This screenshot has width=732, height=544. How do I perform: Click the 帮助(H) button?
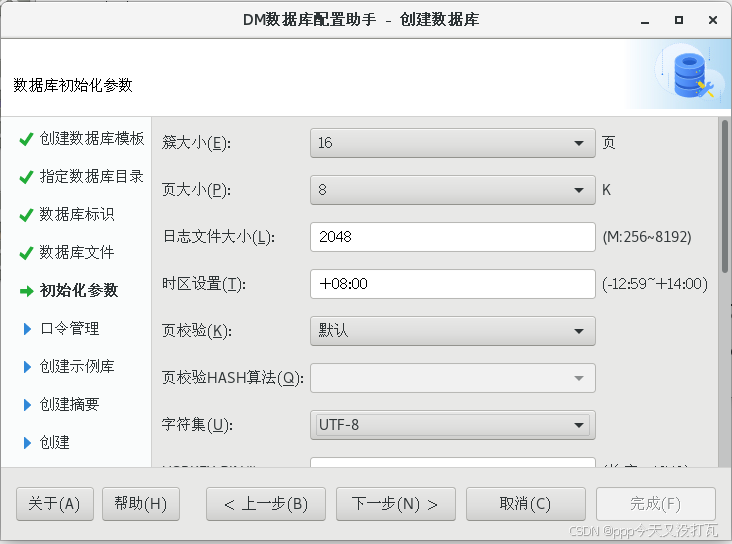(141, 504)
